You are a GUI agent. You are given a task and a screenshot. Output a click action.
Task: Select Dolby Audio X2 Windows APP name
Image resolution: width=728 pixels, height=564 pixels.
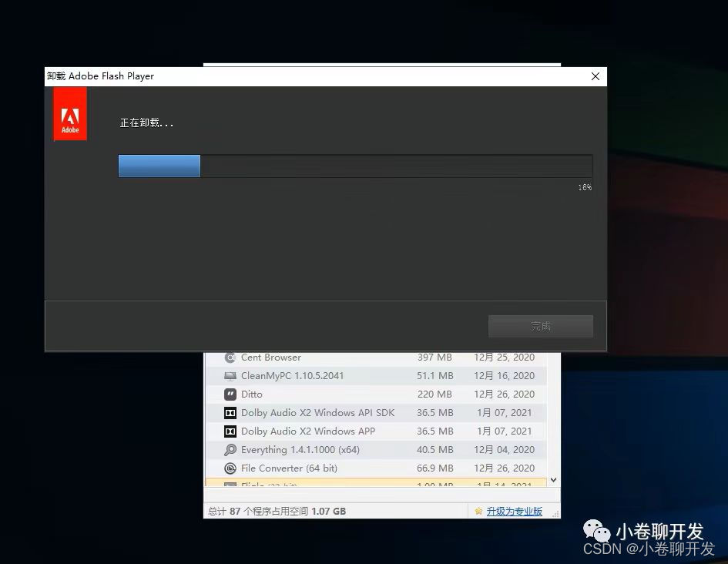[x=308, y=431]
